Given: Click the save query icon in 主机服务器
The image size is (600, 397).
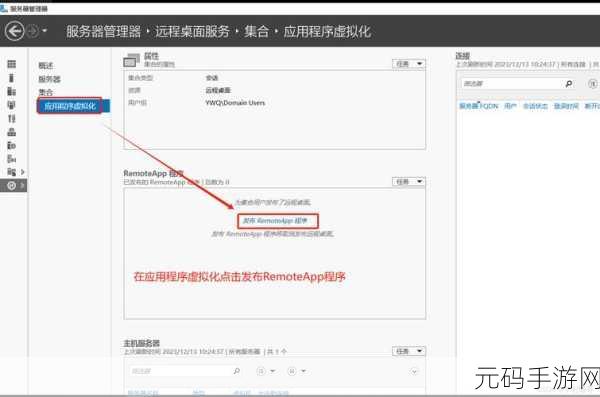Looking at the screenshot, I should pos(292,371).
